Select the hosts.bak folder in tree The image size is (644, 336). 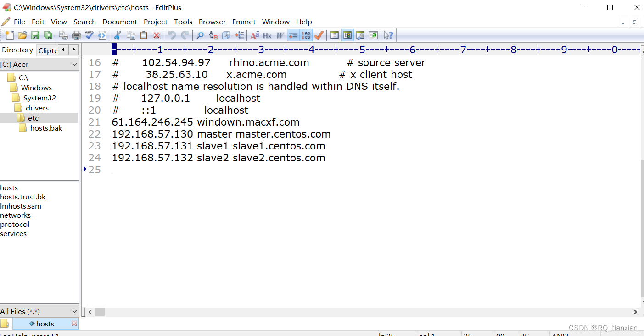(46, 128)
